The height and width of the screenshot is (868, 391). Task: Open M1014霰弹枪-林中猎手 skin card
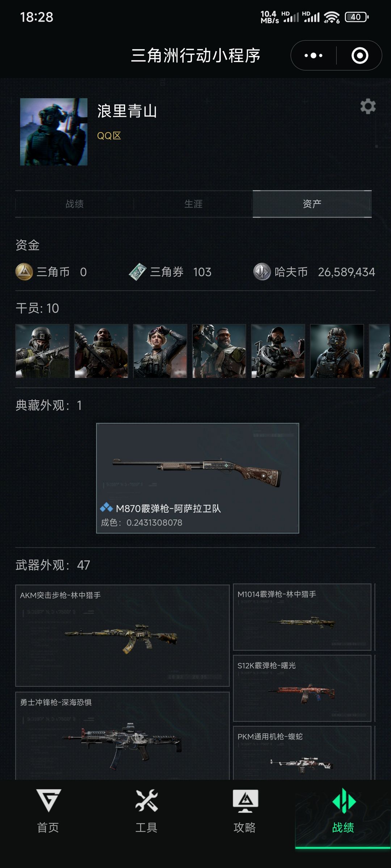point(302,617)
